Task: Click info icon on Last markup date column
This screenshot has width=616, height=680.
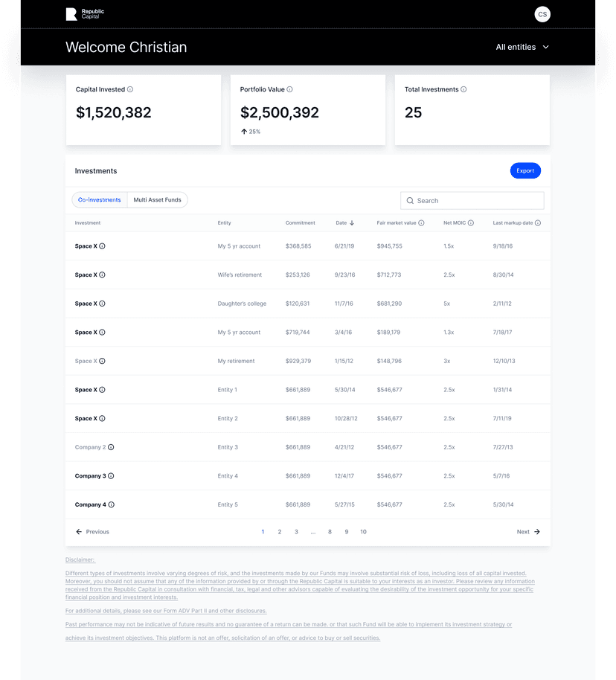Action: [x=538, y=223]
